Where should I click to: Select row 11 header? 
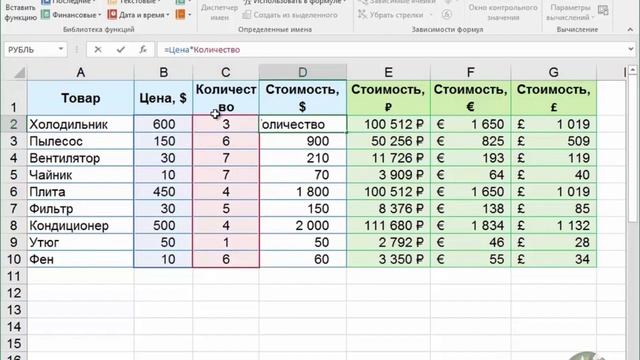pos(13,276)
